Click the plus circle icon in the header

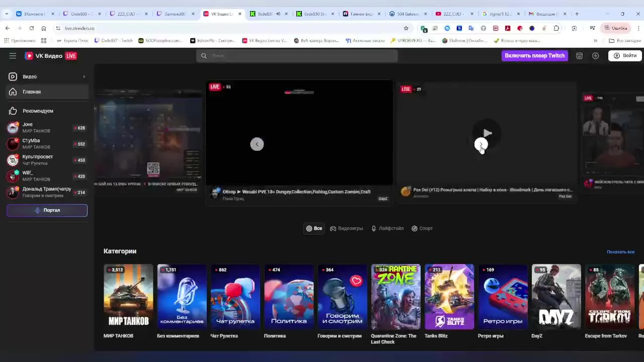(x=595, y=56)
